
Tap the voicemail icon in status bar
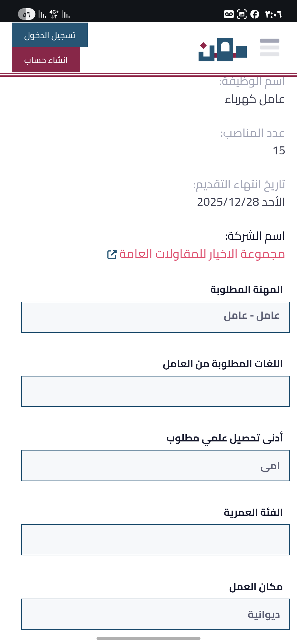click(229, 14)
